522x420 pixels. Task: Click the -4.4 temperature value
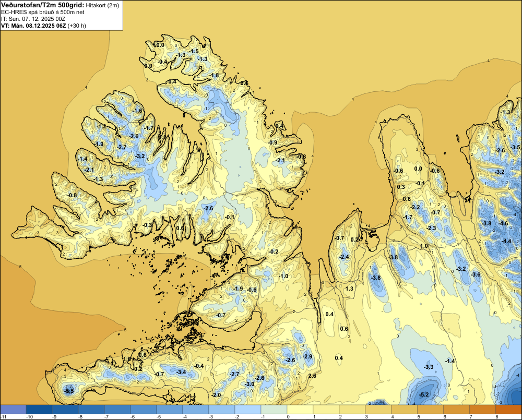point(506,241)
